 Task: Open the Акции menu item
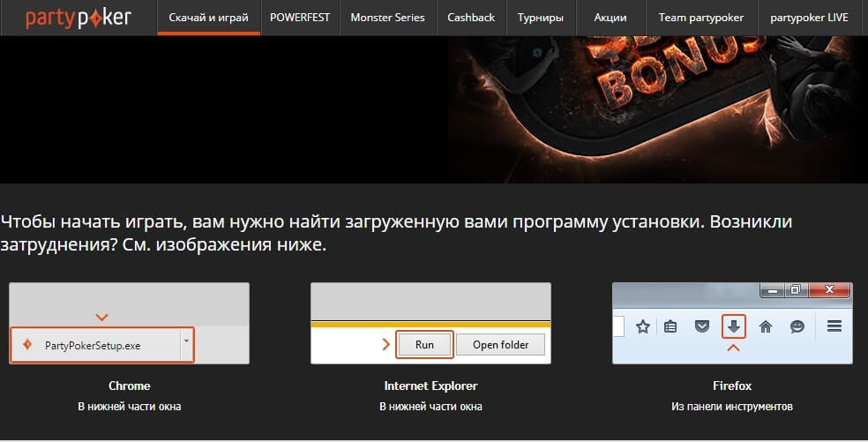[x=610, y=18]
